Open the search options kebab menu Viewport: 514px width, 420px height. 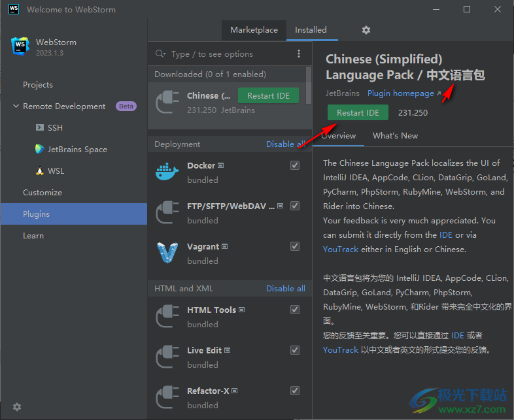(x=299, y=54)
